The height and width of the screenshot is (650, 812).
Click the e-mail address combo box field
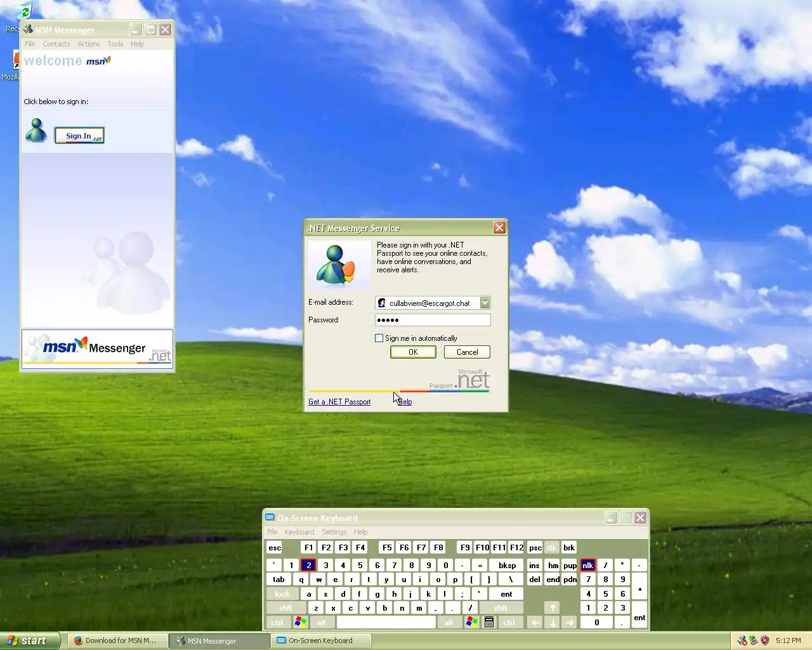[x=433, y=303]
